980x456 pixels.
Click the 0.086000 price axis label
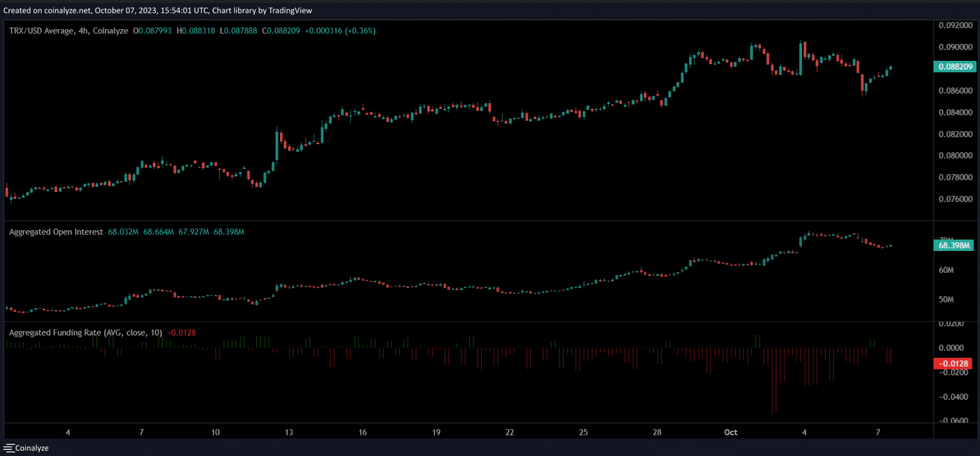click(955, 90)
